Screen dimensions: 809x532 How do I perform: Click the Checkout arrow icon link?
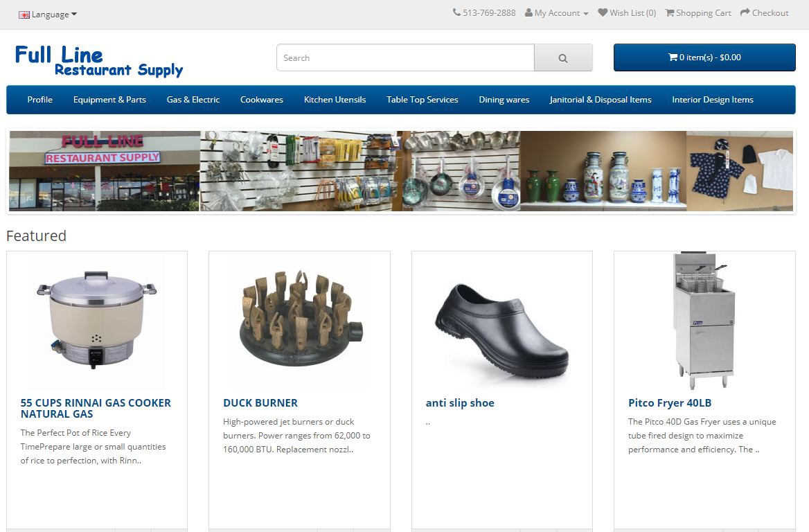[x=764, y=13]
